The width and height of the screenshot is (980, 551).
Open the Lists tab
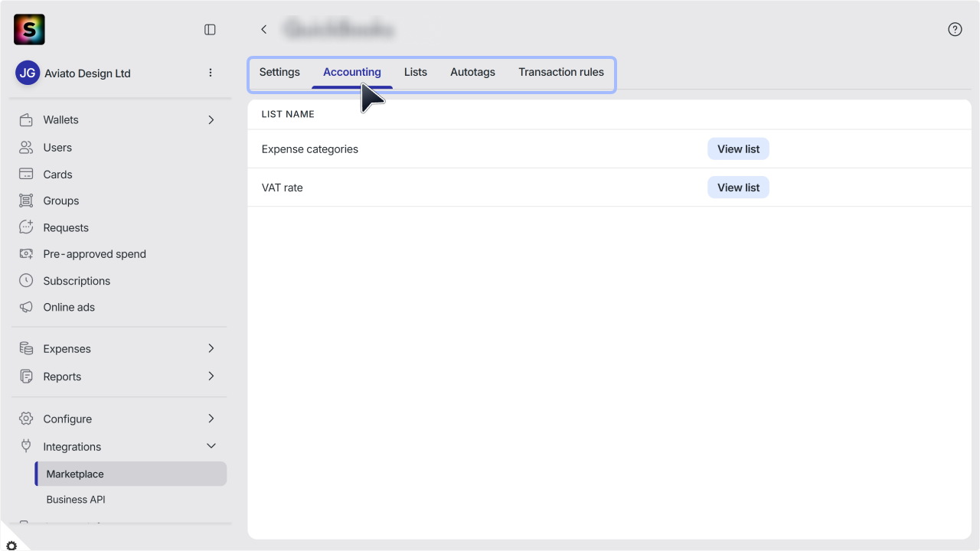416,72
